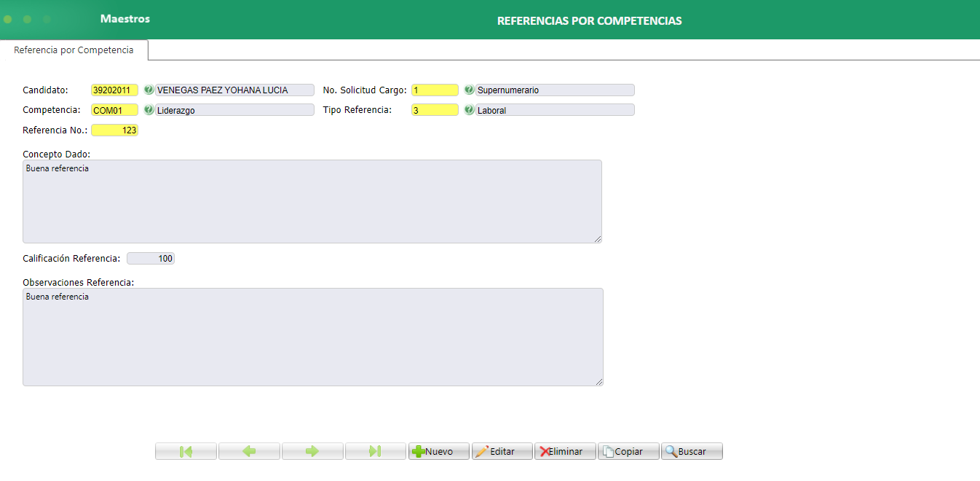Click the Editar button
The height and width of the screenshot is (481, 980).
click(502, 451)
